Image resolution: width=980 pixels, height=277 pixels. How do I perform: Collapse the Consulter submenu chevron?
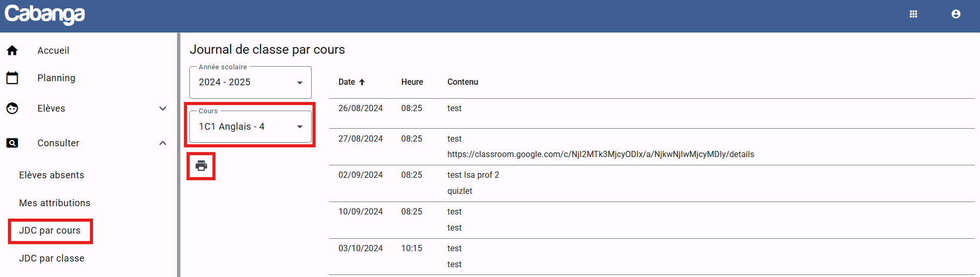tap(163, 143)
